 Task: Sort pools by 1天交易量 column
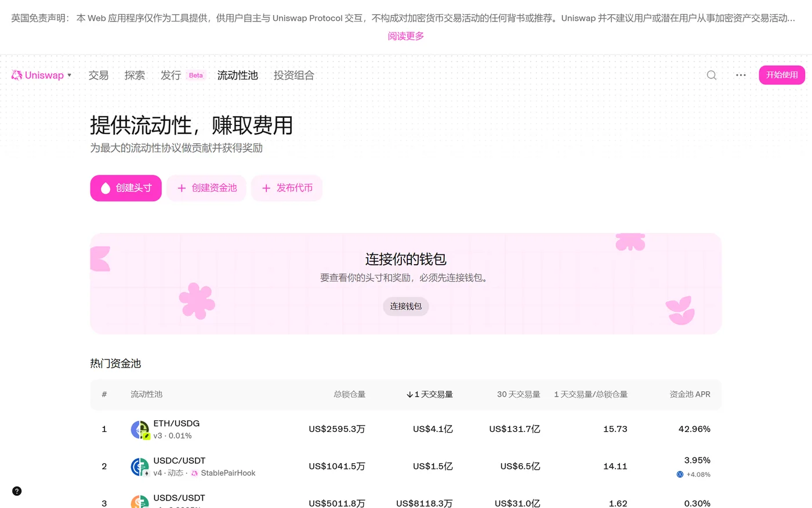click(430, 394)
